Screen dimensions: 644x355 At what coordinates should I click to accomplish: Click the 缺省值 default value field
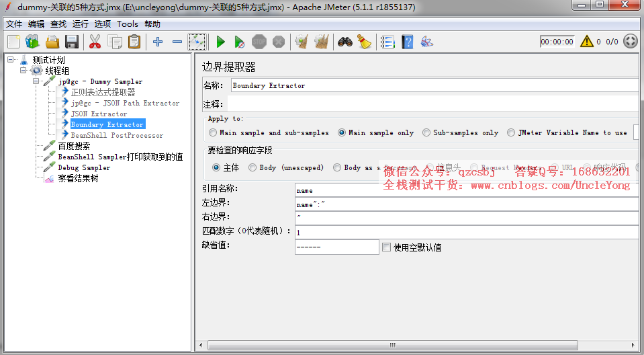pos(337,247)
